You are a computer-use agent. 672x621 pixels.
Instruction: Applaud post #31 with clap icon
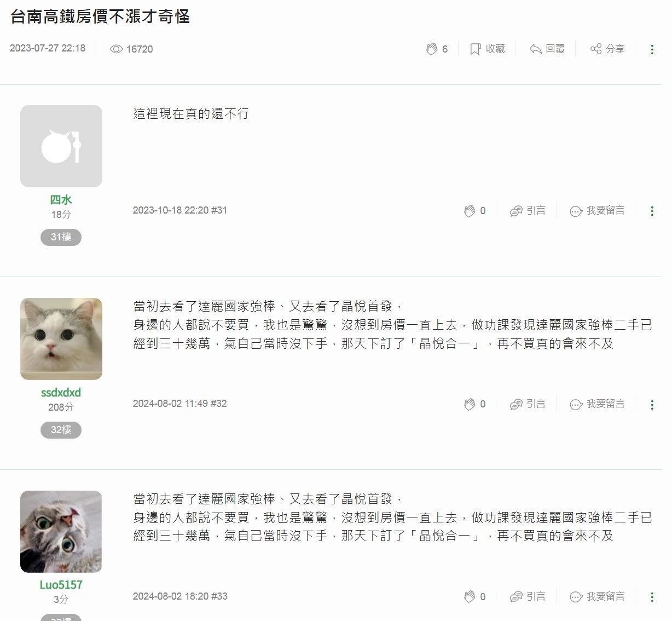point(470,211)
